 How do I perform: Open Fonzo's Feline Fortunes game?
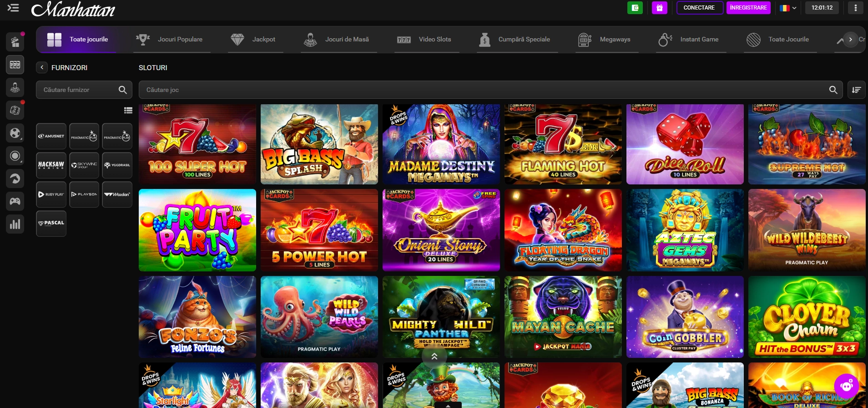(x=197, y=317)
